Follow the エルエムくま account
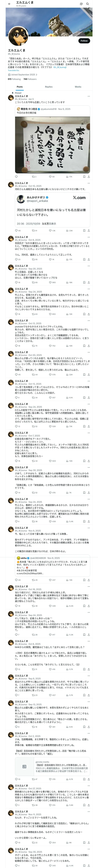98x868 pixels. 84,41
